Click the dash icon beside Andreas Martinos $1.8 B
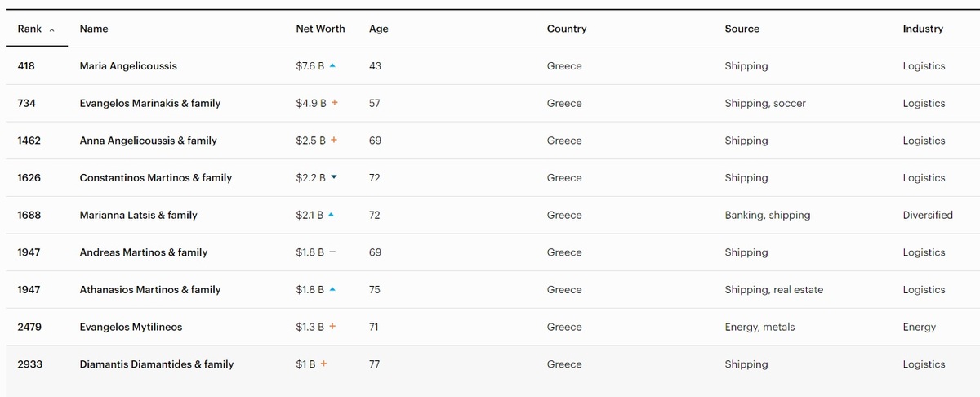The width and height of the screenshot is (980, 397). tap(332, 252)
